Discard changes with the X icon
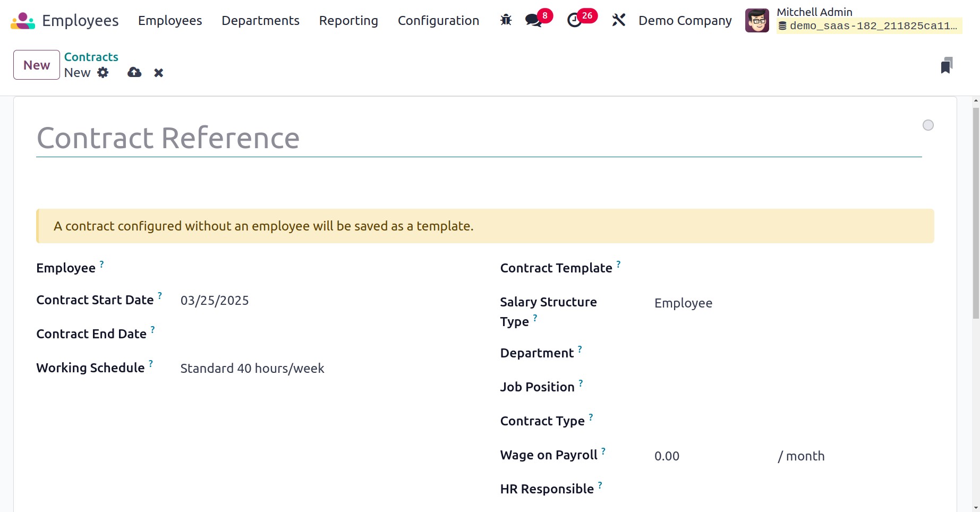Screen dimensions: 980x512 click(158, 73)
